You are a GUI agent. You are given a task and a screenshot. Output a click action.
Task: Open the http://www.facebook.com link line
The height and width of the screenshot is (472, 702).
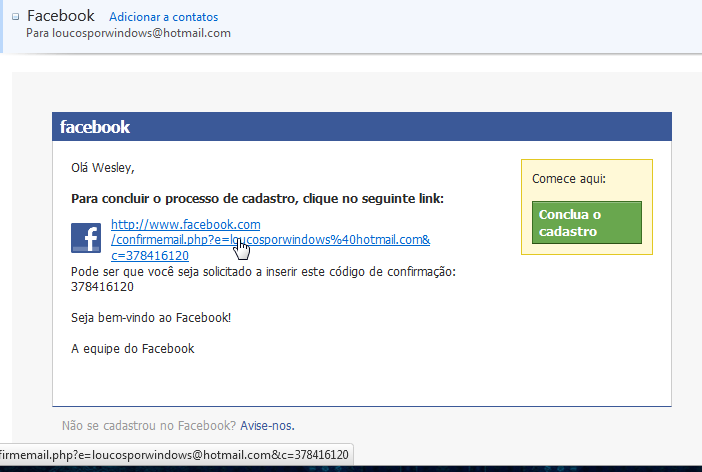(185, 224)
